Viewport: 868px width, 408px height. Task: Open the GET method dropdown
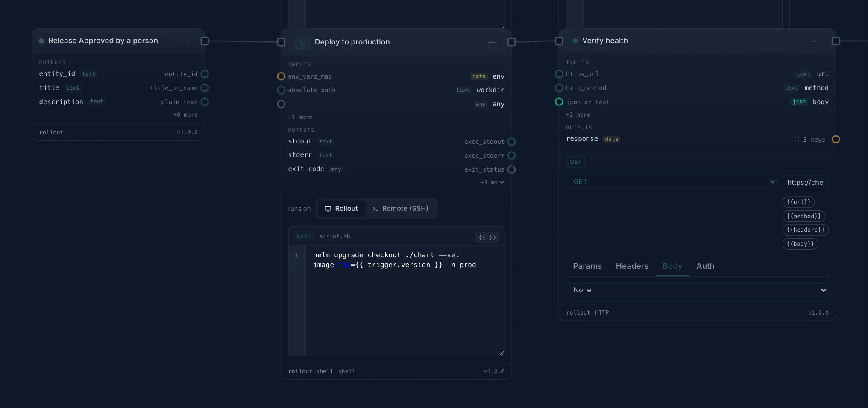coord(672,181)
